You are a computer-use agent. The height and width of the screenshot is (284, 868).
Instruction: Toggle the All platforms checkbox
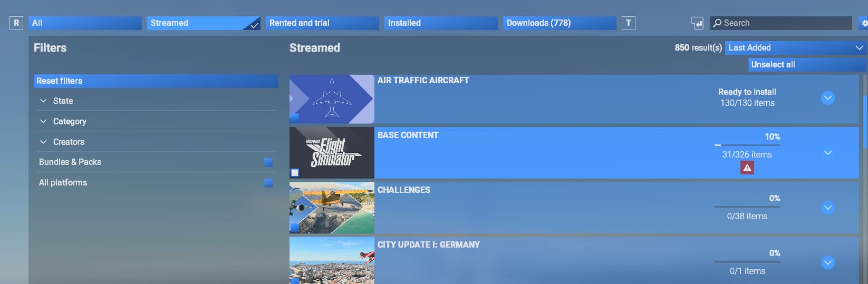268,183
